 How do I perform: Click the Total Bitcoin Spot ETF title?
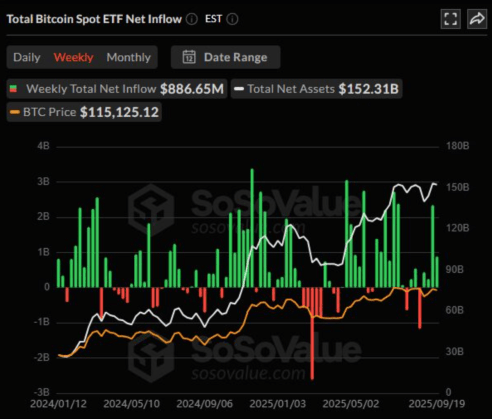click(94, 19)
